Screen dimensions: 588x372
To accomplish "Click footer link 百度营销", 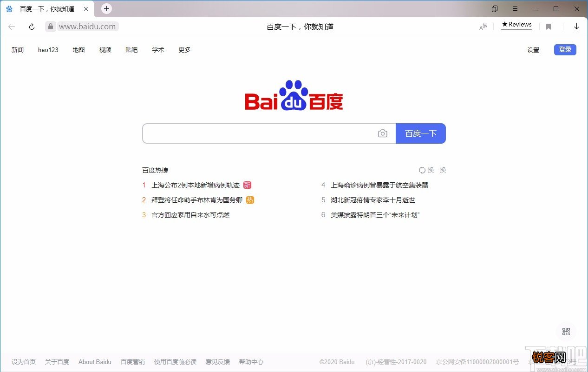I will (133, 362).
